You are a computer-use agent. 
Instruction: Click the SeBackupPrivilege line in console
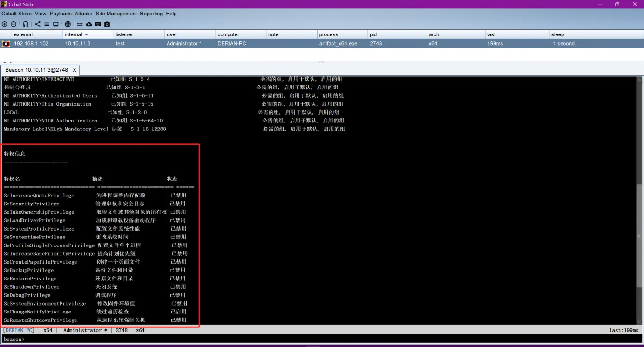click(x=95, y=270)
